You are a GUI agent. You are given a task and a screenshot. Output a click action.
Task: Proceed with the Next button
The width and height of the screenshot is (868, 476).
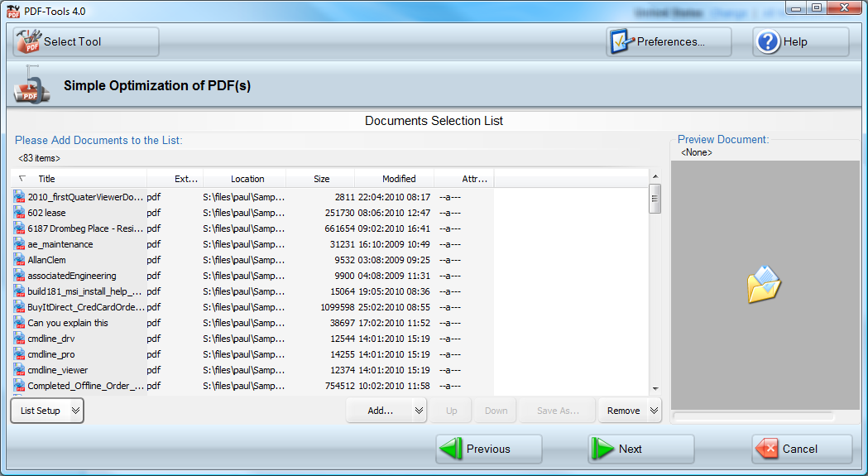(x=641, y=449)
